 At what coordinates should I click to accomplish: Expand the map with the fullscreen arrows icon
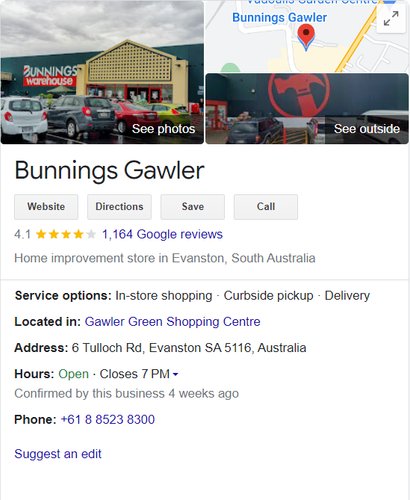click(x=391, y=19)
